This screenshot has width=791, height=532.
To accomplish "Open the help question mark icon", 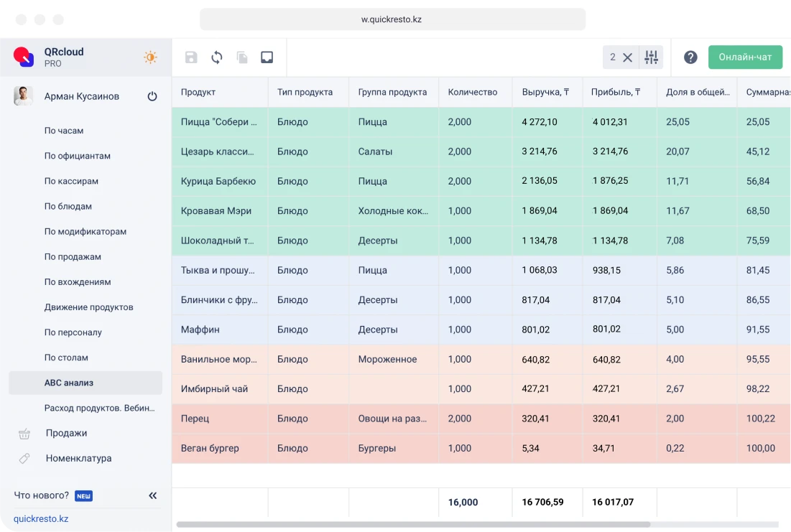I will click(690, 57).
